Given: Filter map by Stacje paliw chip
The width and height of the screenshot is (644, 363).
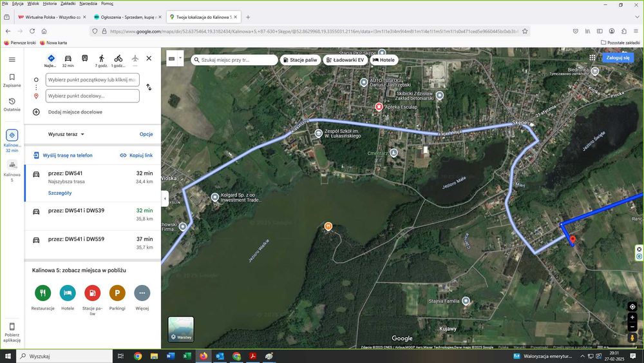Looking at the screenshot, I should click(x=300, y=59).
